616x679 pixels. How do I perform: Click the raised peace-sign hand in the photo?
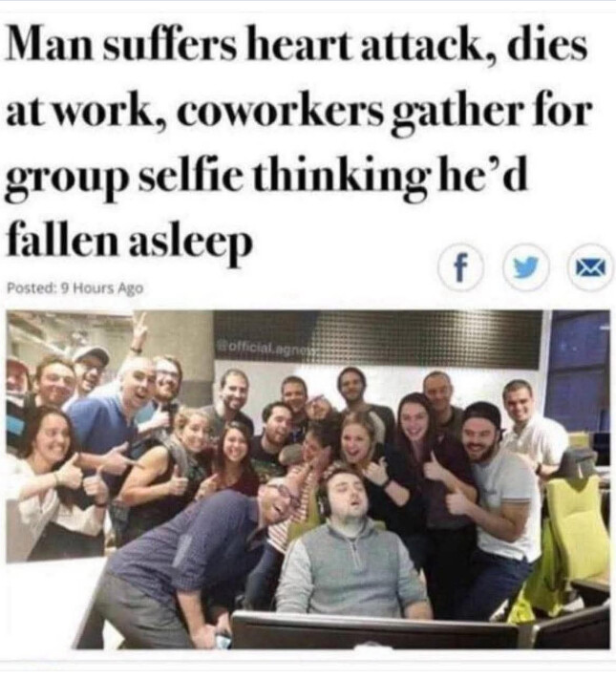139,333
